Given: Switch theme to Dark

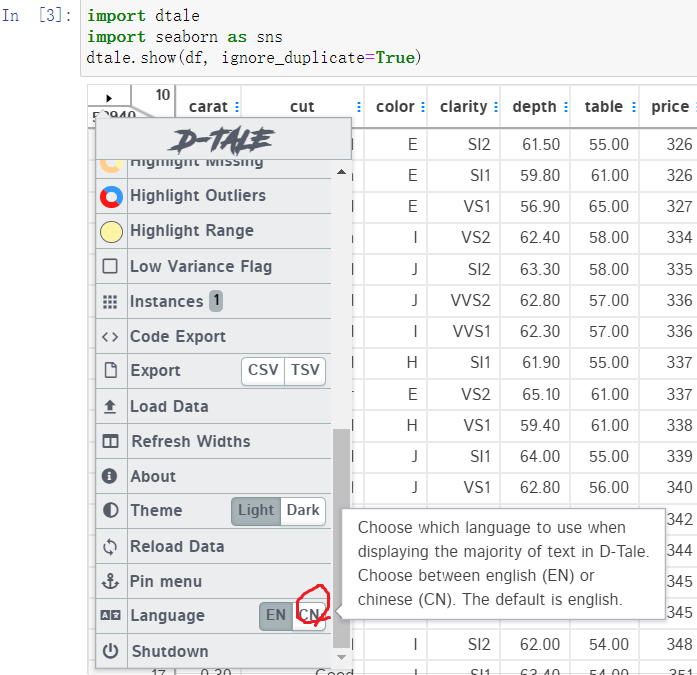Looking at the screenshot, I should [x=303, y=511].
